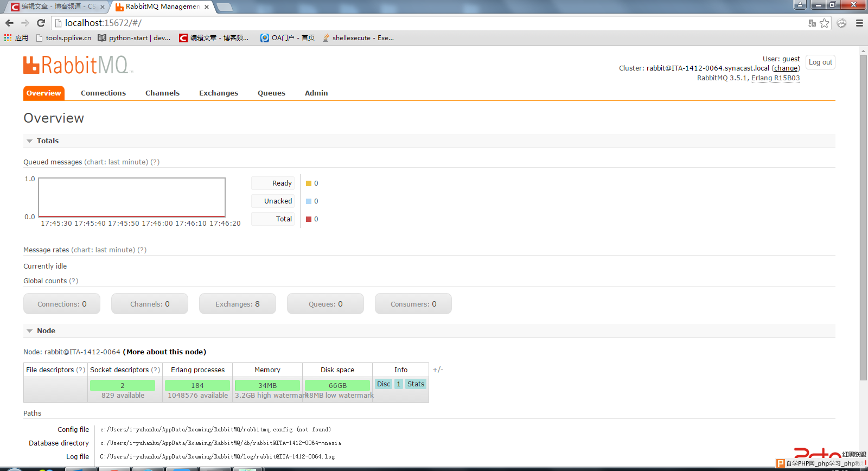Click the 34MB memory bar

point(267,385)
